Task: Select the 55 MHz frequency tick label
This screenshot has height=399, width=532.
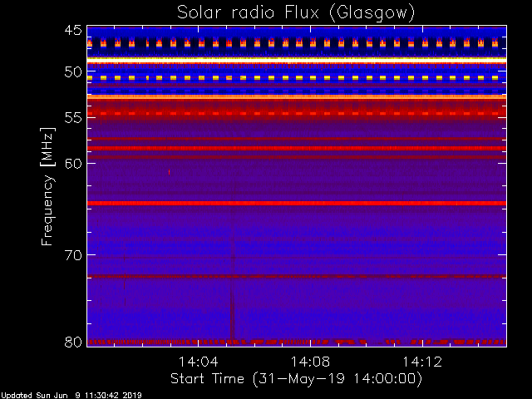Action: [x=74, y=118]
